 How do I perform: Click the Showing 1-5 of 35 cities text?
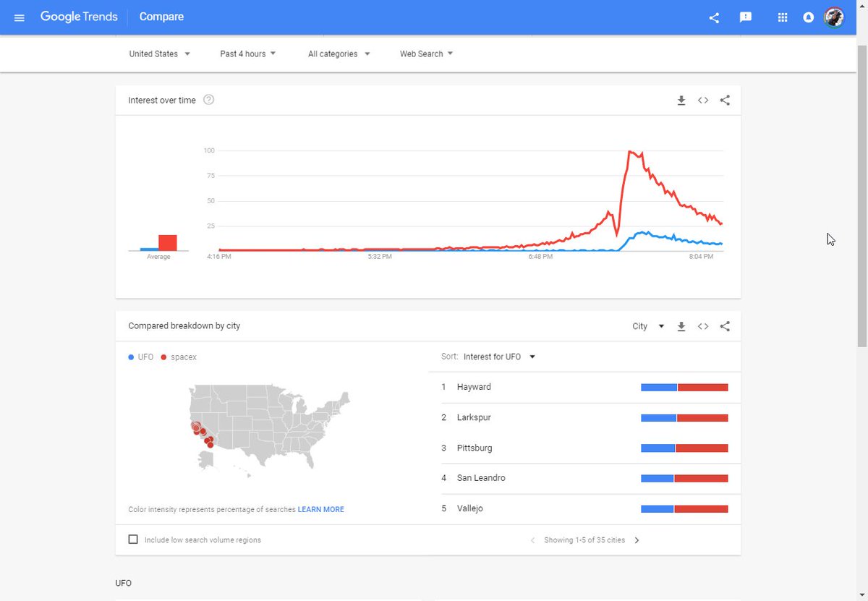(584, 540)
